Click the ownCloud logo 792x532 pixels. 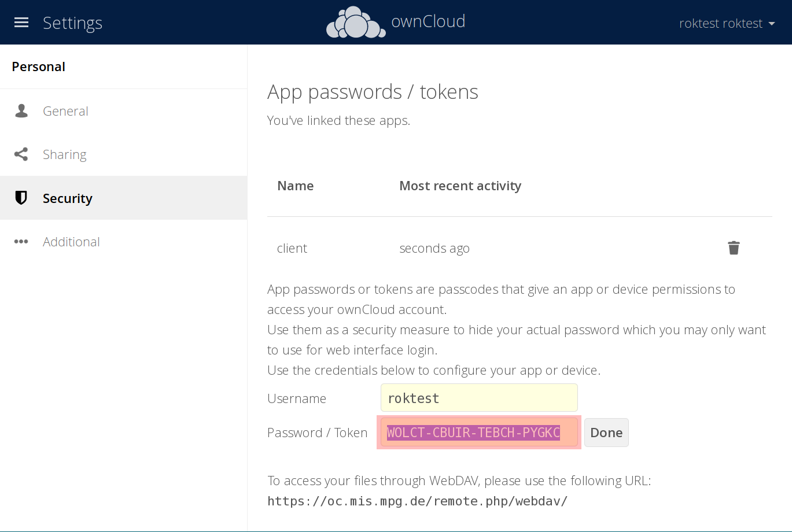(396, 23)
